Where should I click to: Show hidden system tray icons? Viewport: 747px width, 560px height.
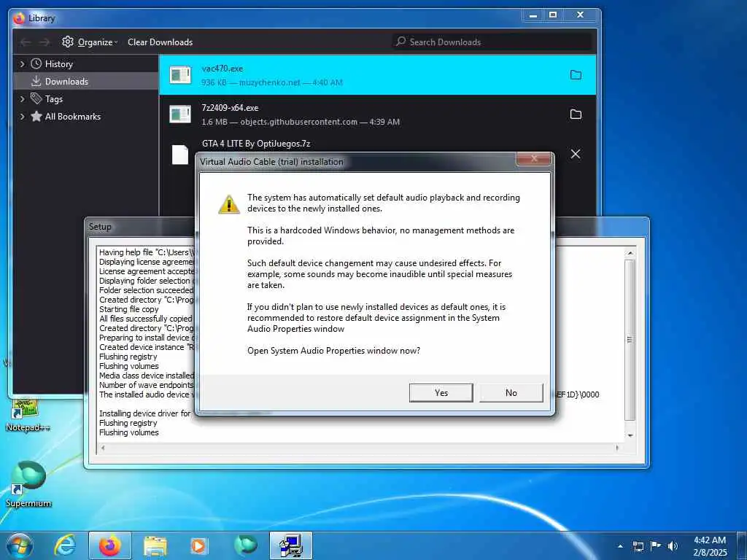tap(620, 546)
